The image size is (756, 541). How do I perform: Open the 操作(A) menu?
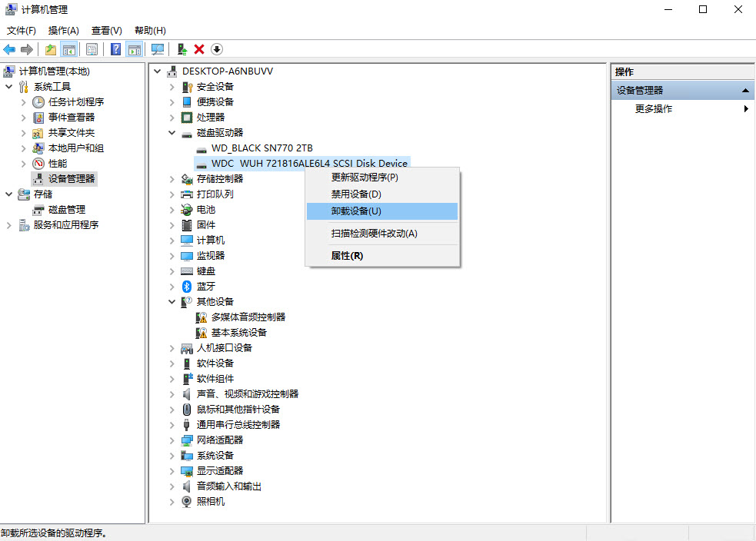click(x=63, y=30)
